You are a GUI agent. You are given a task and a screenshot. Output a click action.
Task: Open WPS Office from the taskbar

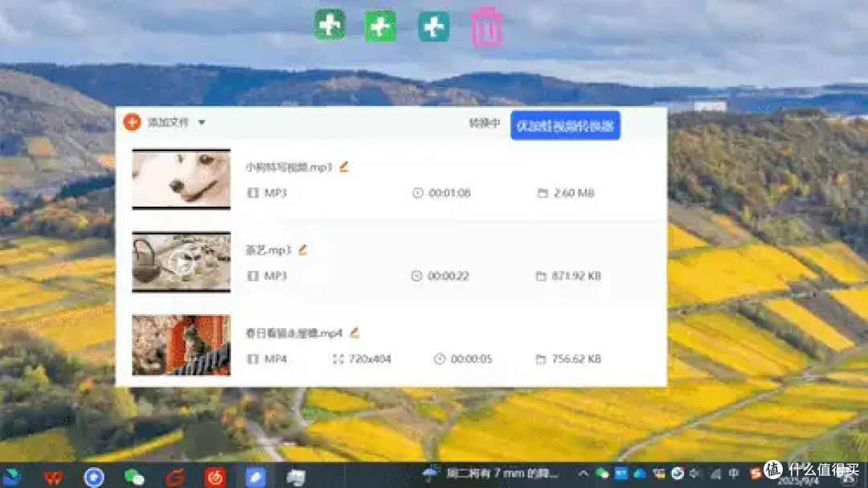tap(53, 477)
